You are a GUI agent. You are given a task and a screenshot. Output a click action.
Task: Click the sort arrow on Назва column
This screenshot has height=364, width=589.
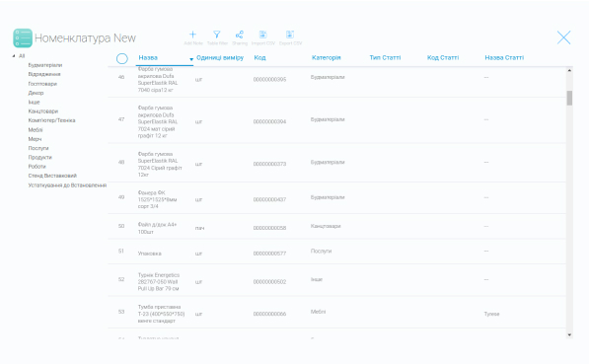point(191,59)
